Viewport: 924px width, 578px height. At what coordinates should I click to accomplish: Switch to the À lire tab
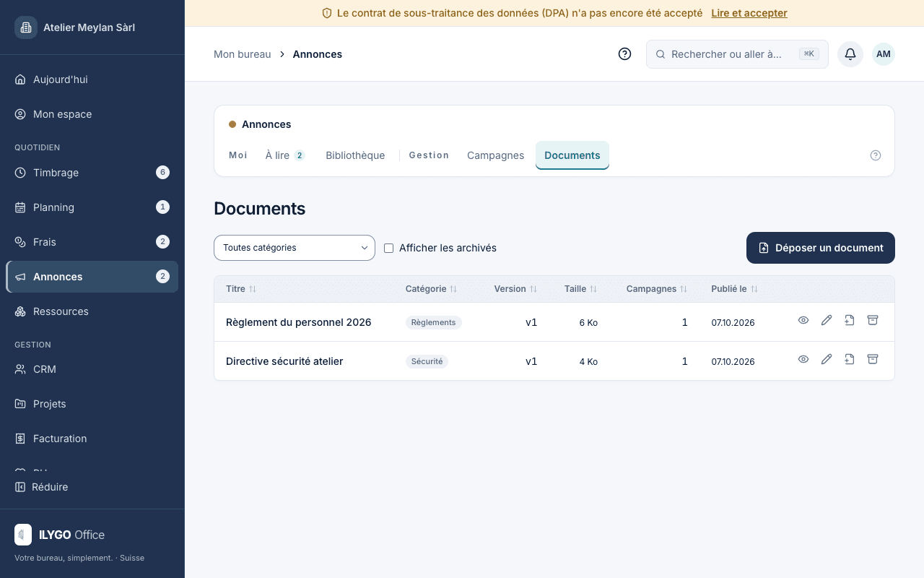point(285,155)
